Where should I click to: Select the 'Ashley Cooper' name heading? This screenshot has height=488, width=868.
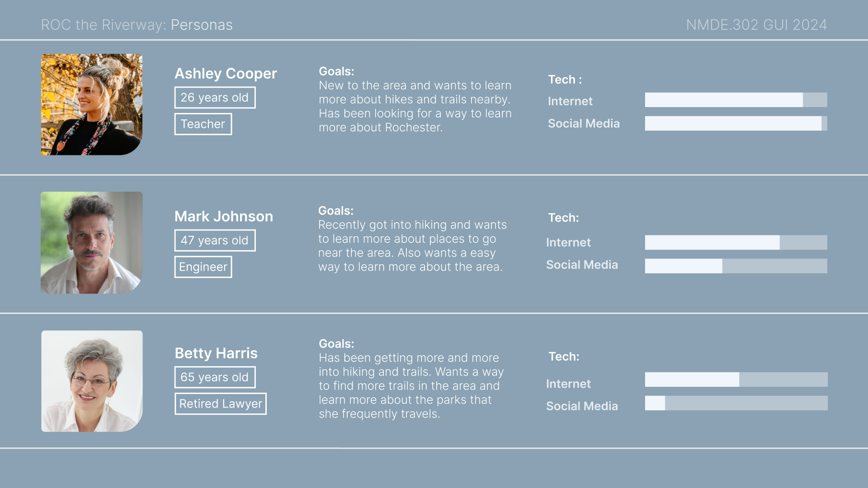[x=226, y=74]
